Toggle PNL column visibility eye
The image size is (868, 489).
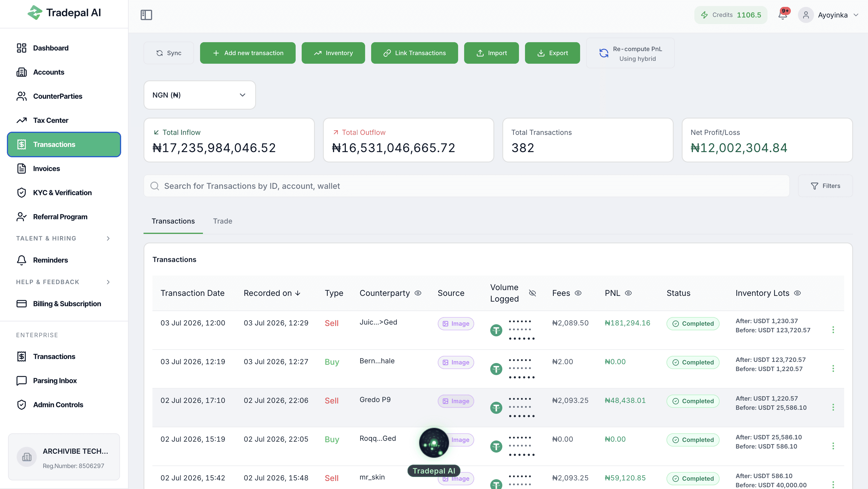628,293
